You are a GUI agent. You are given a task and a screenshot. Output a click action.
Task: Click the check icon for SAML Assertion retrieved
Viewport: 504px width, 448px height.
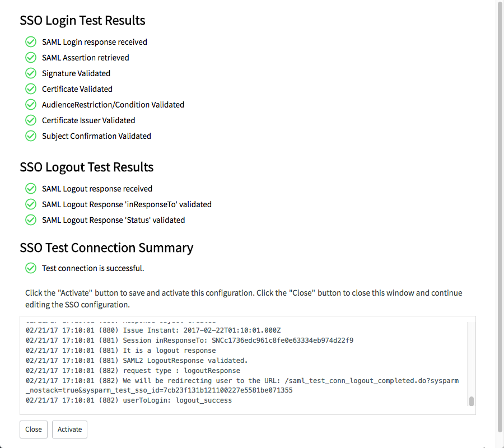[x=31, y=58]
